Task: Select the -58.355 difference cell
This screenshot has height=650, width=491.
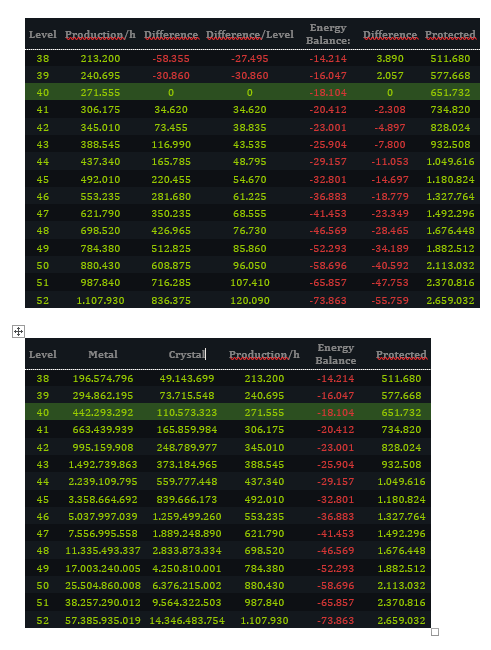Action: [x=171, y=58]
